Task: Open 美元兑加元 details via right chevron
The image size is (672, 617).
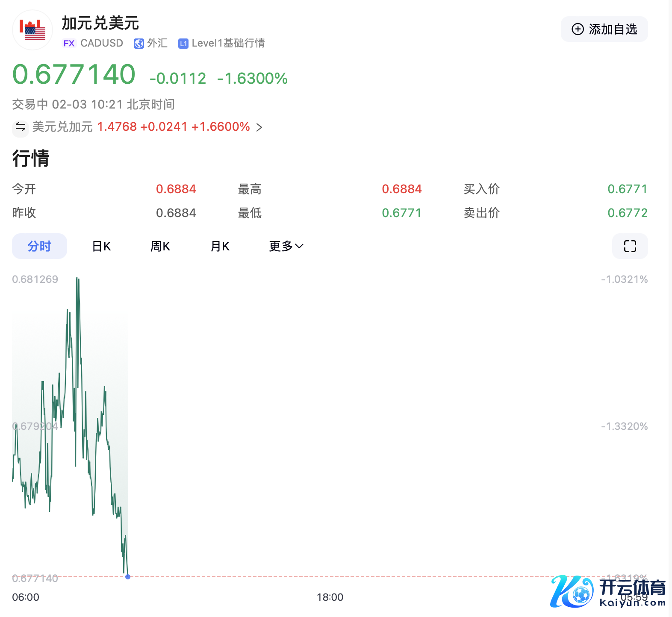Action: tap(259, 127)
